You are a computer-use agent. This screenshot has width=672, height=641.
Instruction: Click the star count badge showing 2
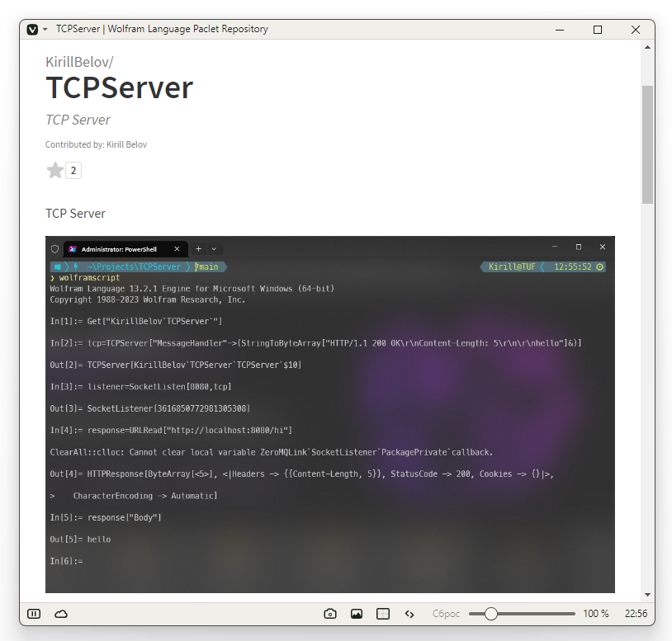click(73, 171)
